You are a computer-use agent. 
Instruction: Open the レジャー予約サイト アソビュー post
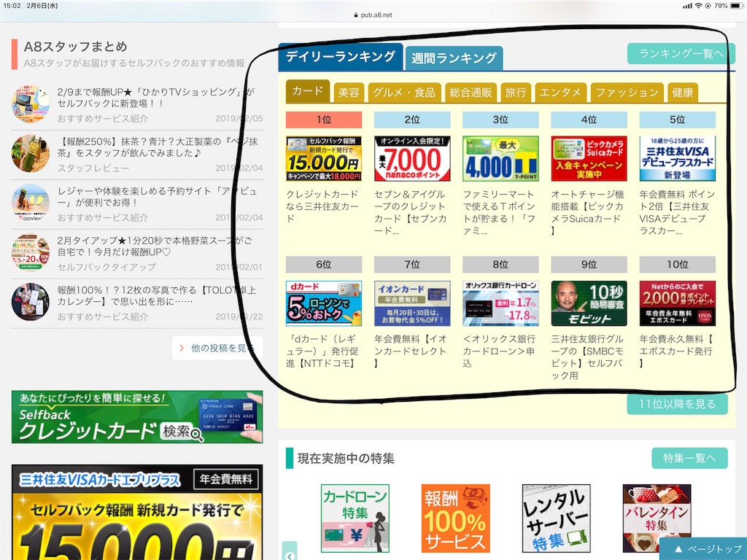tap(158, 197)
